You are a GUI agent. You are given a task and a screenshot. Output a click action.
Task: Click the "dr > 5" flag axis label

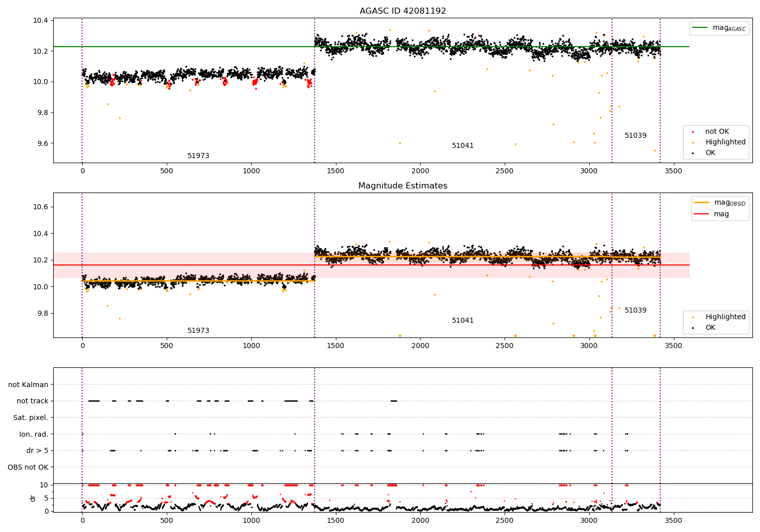(37, 451)
